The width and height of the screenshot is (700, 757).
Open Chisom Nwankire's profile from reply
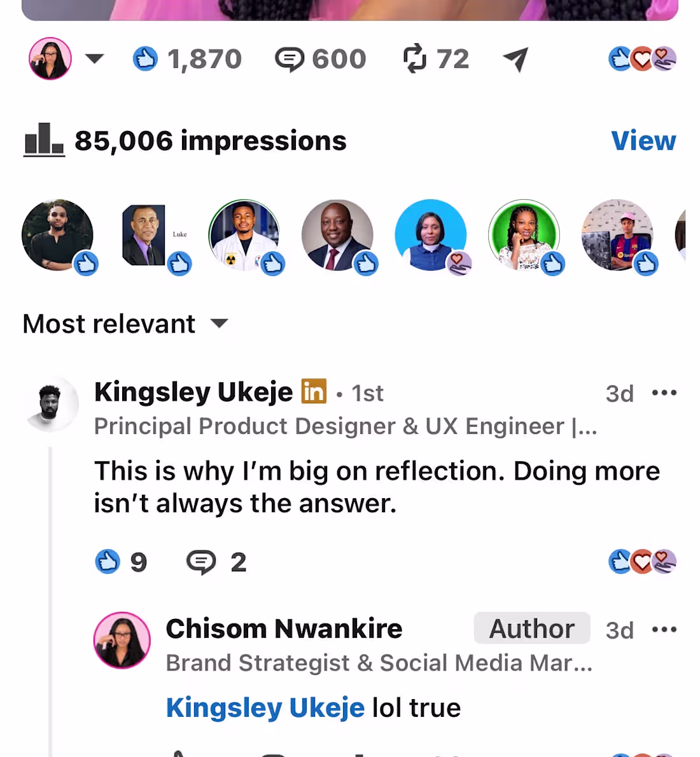pyautogui.click(x=284, y=629)
